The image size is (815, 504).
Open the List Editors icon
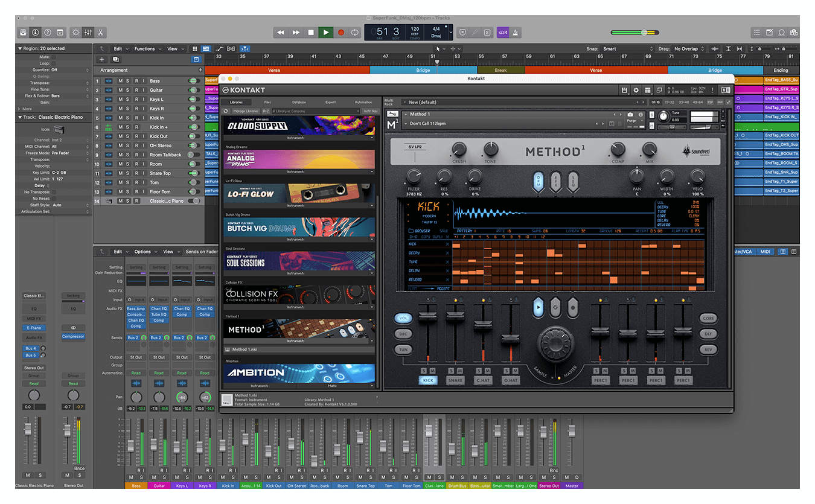pos(757,32)
